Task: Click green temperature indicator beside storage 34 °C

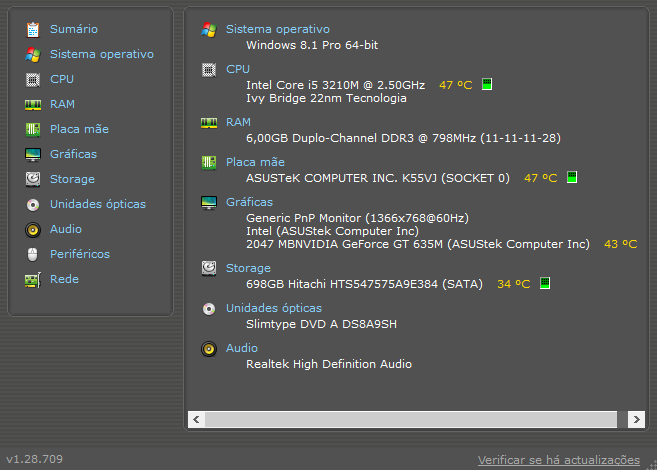Action: tap(545, 283)
